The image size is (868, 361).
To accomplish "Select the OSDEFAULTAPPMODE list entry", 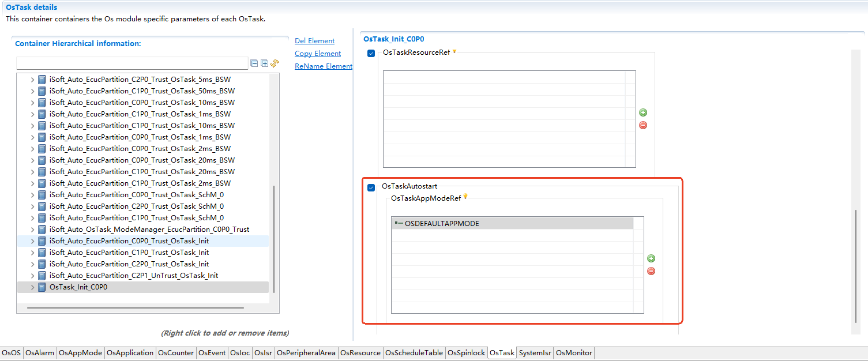I will (x=442, y=224).
